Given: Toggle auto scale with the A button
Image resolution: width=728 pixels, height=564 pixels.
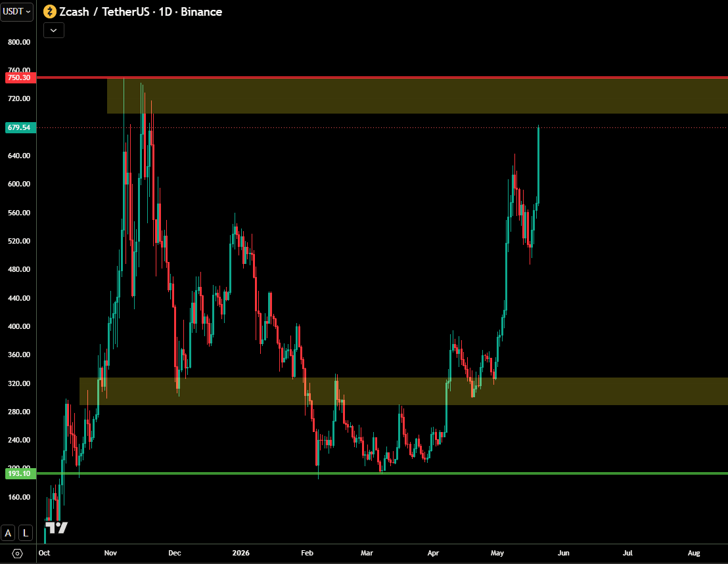Looking at the screenshot, I should pos(8,533).
